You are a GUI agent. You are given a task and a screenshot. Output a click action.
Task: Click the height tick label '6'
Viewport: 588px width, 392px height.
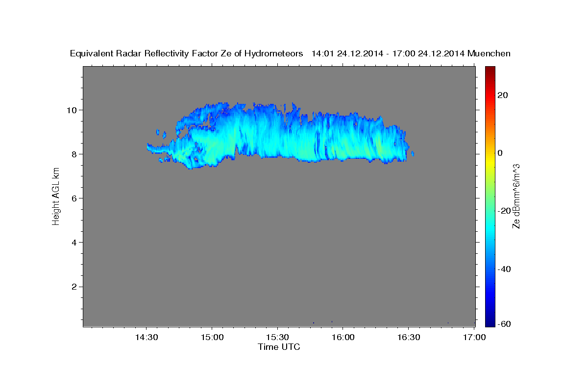(74, 198)
